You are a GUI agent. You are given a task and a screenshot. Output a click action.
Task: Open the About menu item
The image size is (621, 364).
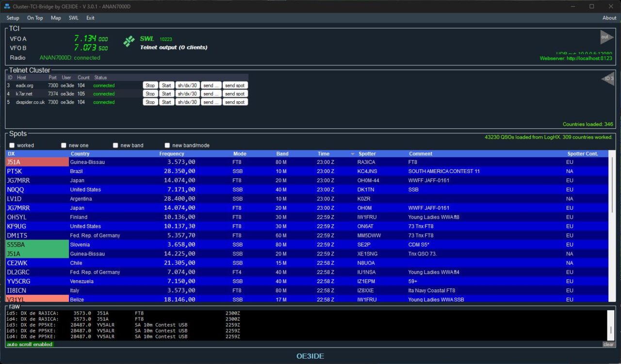[609, 18]
